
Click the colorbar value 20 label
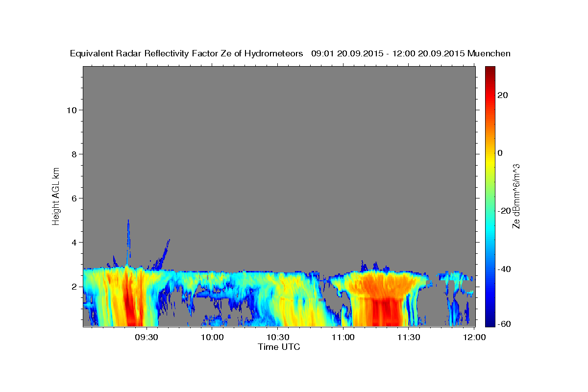[503, 95]
